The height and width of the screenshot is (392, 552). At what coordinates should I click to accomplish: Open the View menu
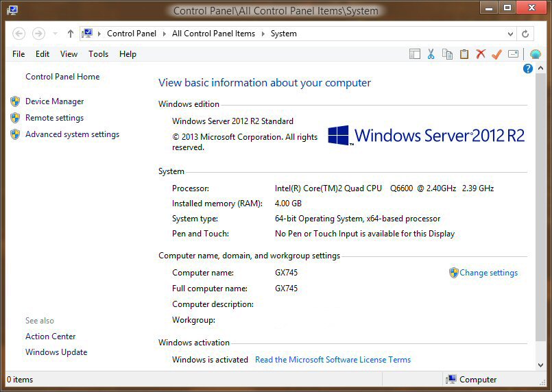[x=69, y=54]
